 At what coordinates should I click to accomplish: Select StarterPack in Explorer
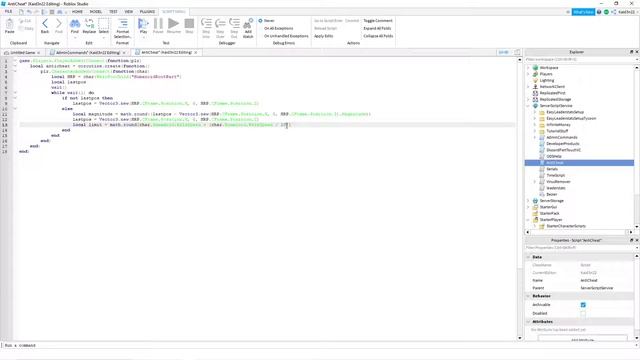549,213
